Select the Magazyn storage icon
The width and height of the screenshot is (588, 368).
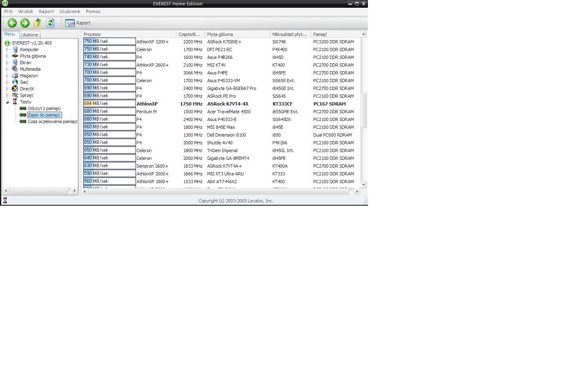coord(15,76)
